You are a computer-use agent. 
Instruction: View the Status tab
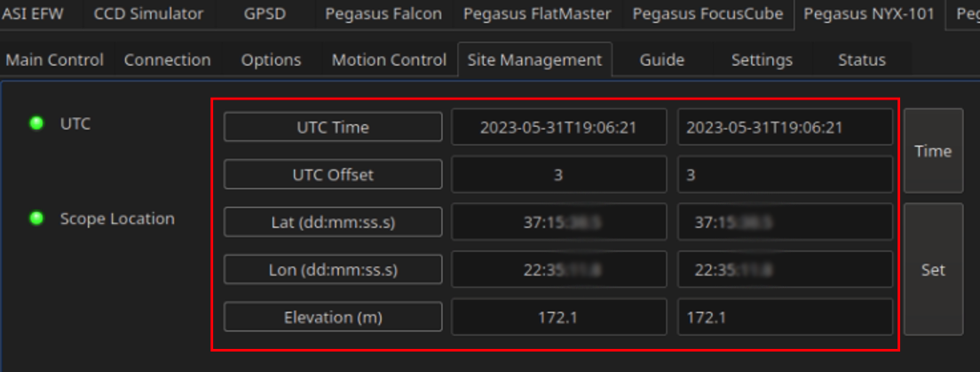(x=862, y=60)
